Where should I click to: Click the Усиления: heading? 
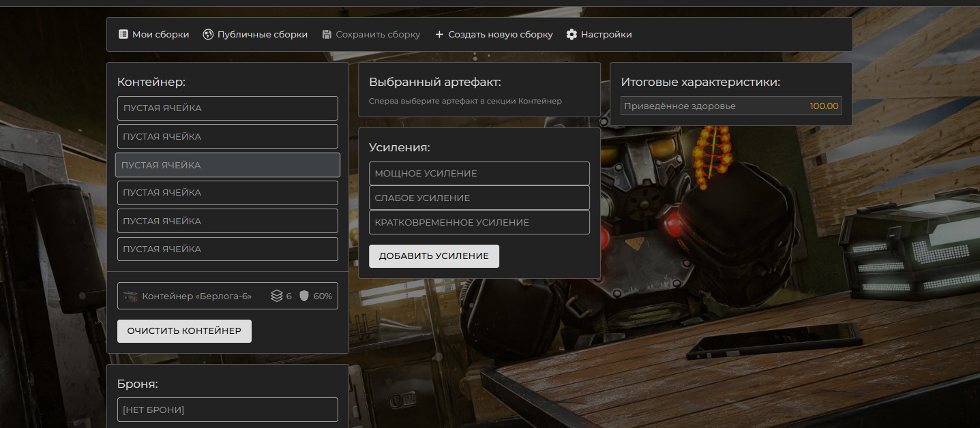coord(400,147)
